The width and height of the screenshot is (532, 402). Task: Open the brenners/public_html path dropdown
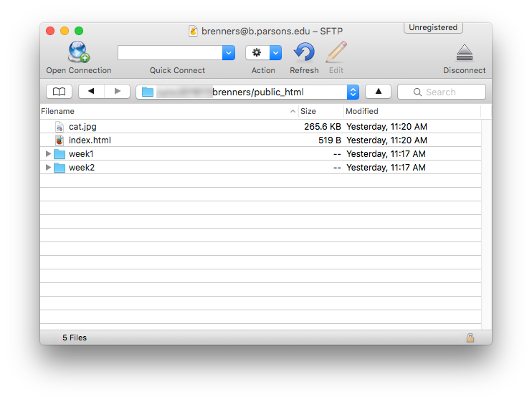point(247,92)
